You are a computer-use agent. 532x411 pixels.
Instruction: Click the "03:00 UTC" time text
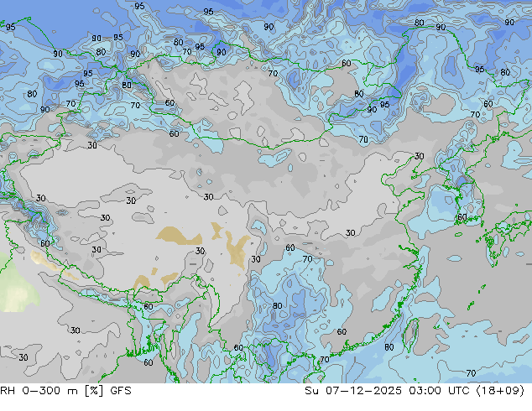point(441,391)
